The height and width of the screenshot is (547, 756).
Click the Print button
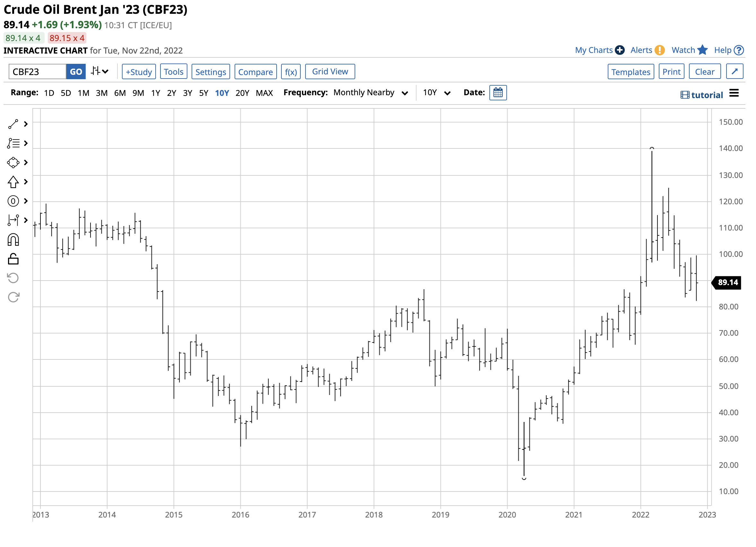point(672,72)
